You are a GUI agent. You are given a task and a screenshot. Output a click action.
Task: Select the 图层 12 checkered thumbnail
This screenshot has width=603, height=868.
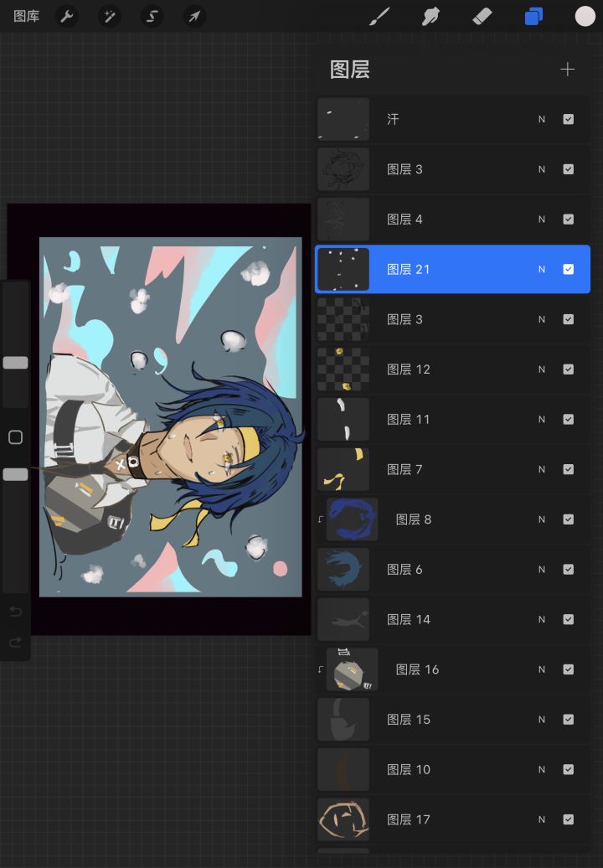[343, 369]
